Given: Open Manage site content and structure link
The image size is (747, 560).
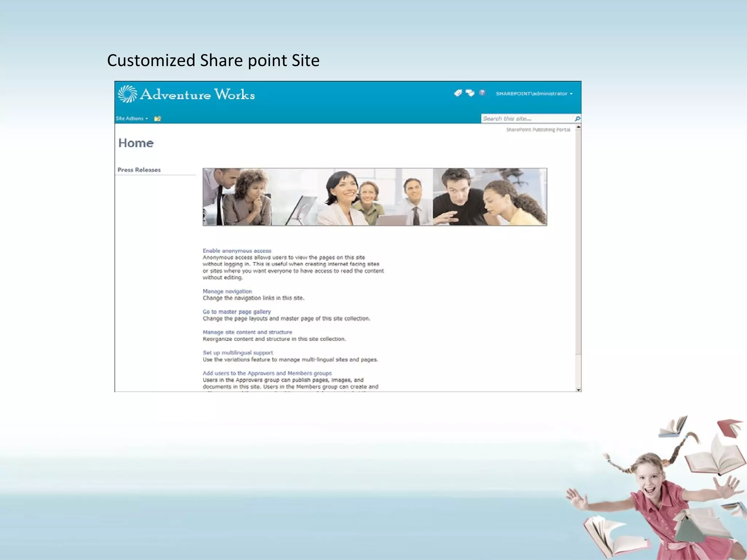Looking at the screenshot, I should [247, 332].
